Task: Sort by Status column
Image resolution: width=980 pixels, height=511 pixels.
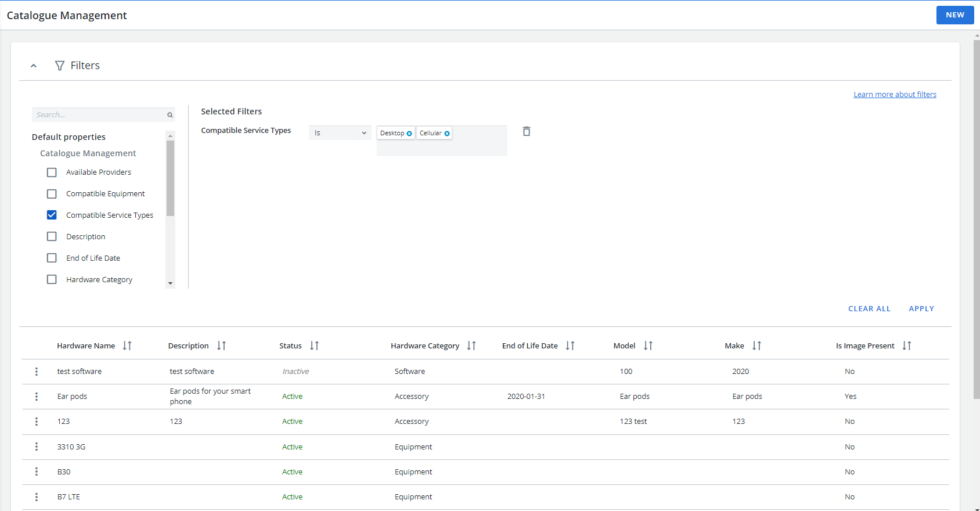Action: coord(314,346)
